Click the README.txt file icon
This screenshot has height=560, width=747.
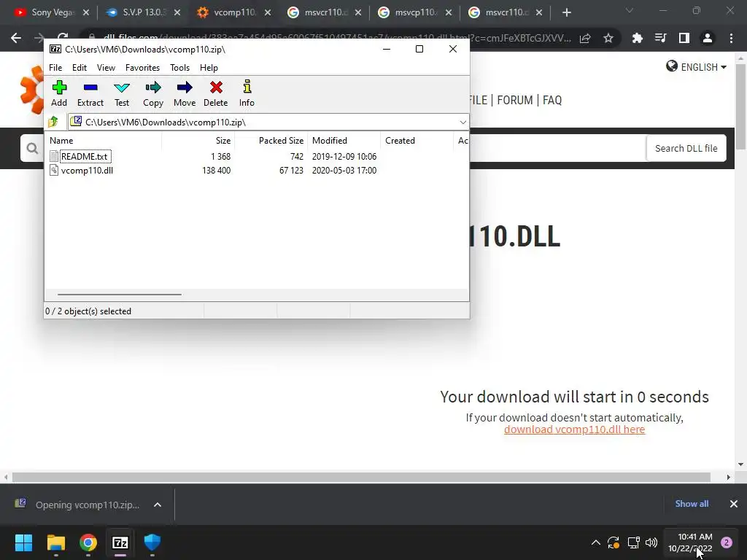coord(54,156)
